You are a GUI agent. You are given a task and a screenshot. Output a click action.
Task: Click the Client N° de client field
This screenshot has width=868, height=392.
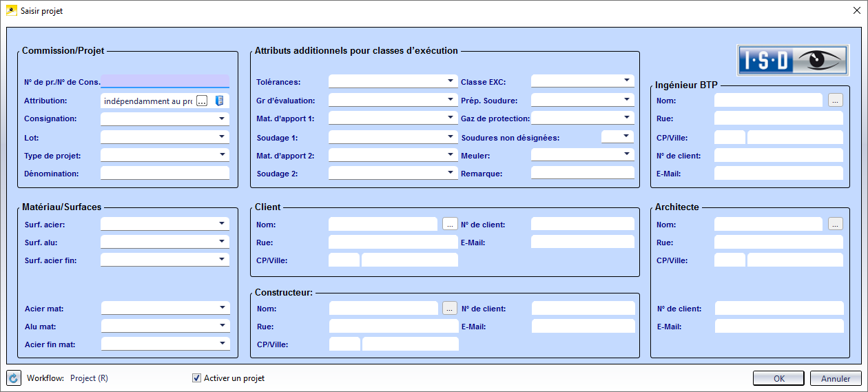pos(583,224)
